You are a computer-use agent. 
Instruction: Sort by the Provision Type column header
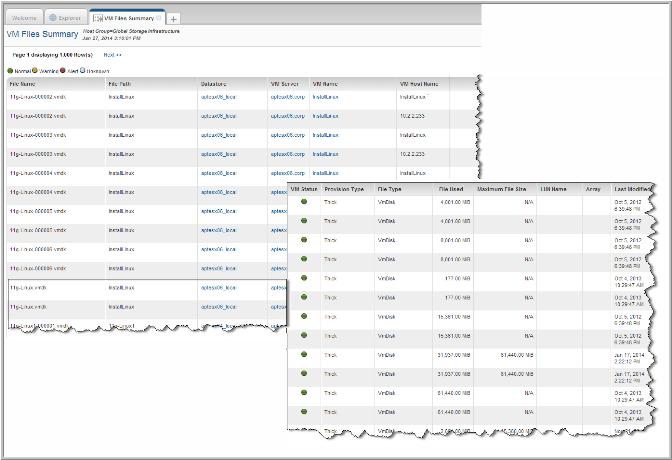point(343,188)
